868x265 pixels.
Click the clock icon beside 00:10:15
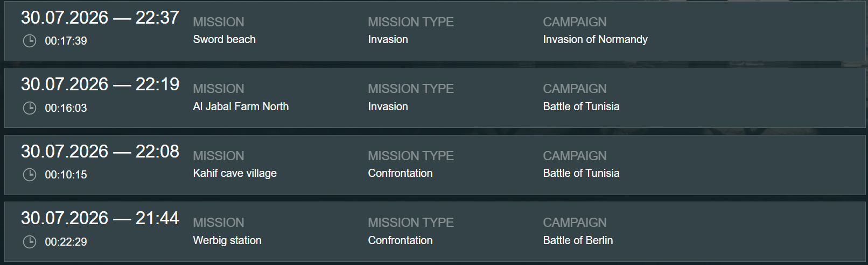(x=30, y=175)
